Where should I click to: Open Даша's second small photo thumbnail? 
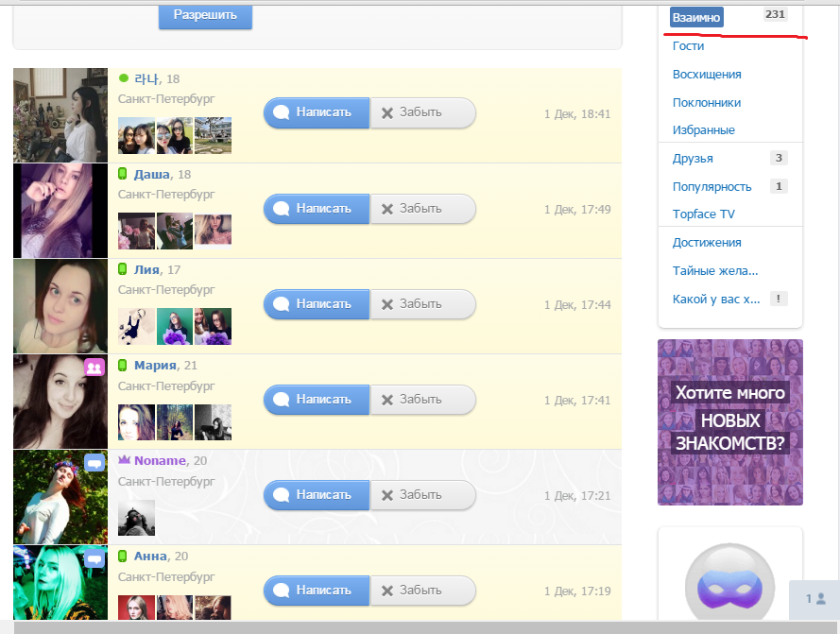175,231
